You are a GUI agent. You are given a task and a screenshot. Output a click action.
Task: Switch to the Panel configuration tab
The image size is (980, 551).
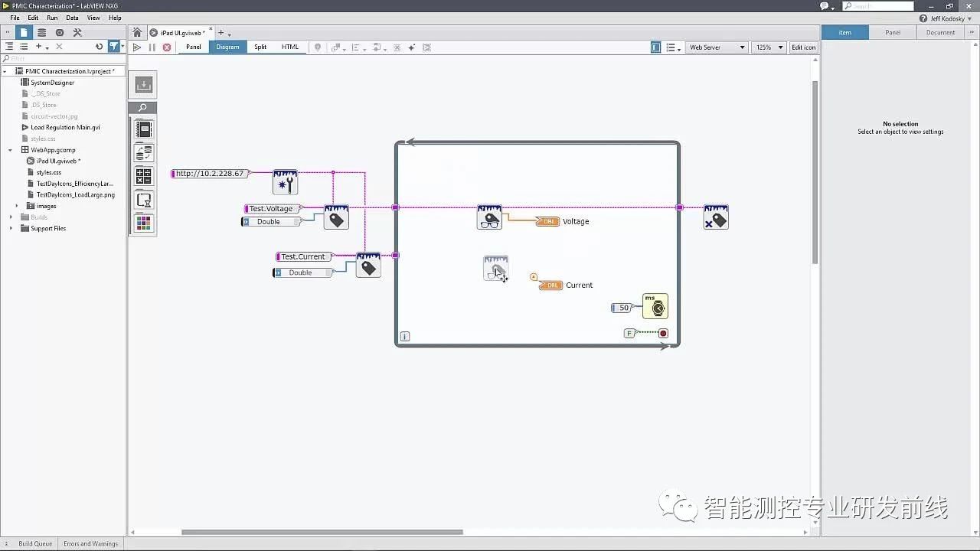click(893, 32)
